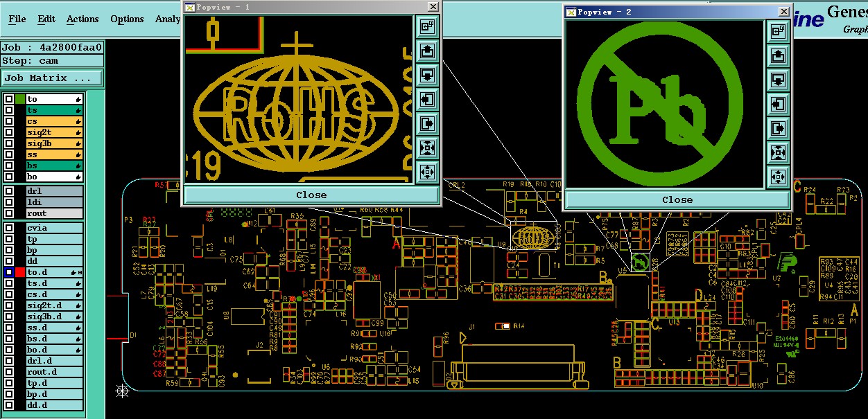Viewport: 868px width, 419px height.
Task: Click the small edit icon on the bo.d layer row
Action: (x=79, y=350)
